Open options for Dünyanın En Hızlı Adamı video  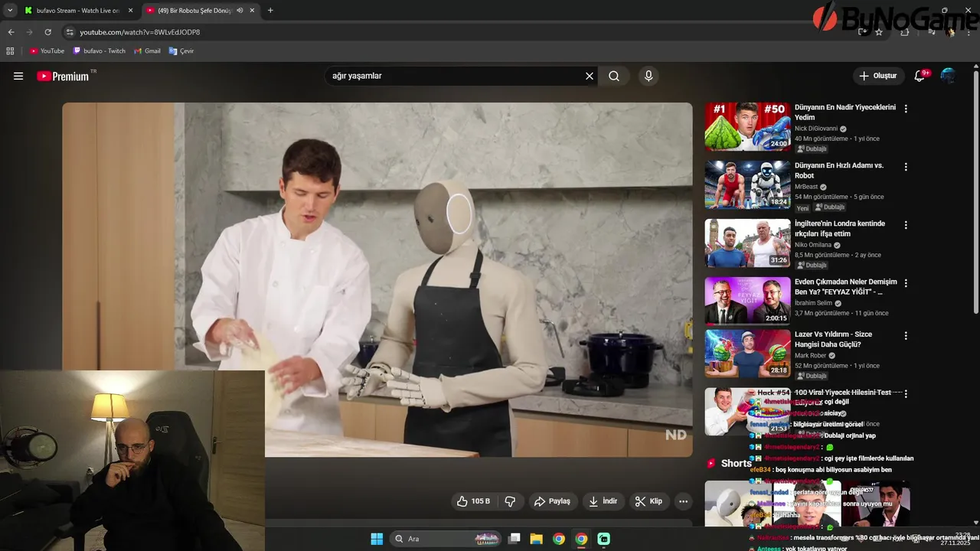click(x=906, y=167)
